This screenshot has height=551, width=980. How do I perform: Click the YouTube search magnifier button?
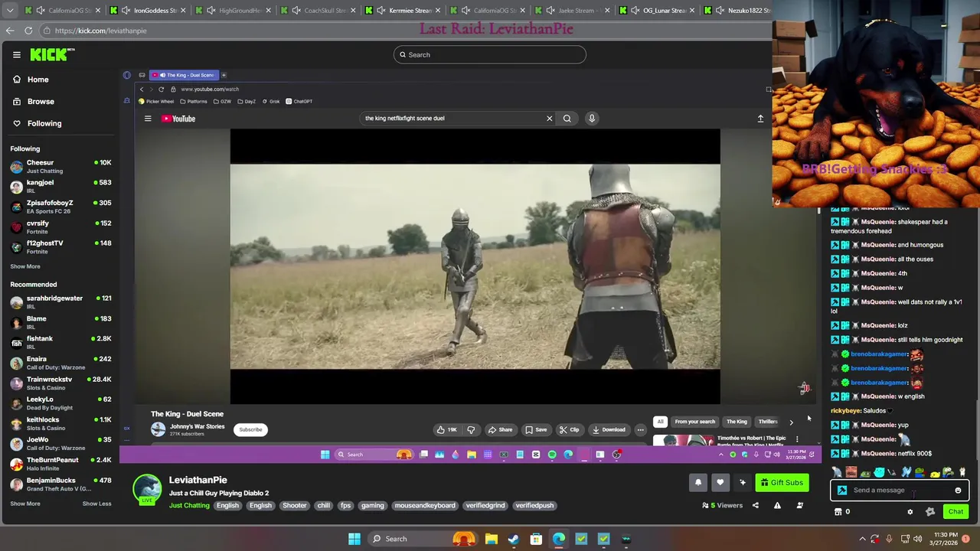click(x=567, y=118)
